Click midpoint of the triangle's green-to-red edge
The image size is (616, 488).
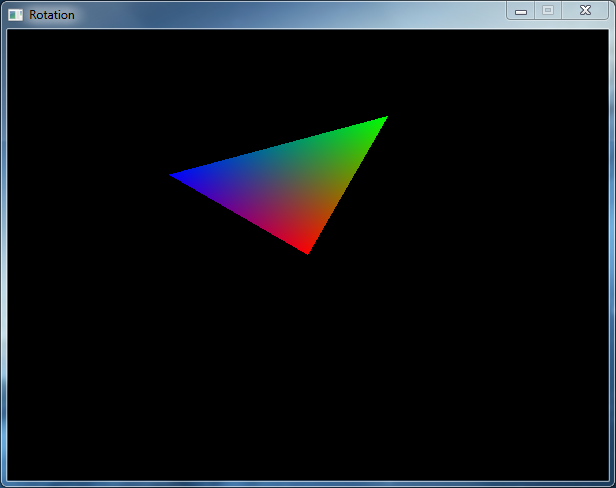pos(344,186)
